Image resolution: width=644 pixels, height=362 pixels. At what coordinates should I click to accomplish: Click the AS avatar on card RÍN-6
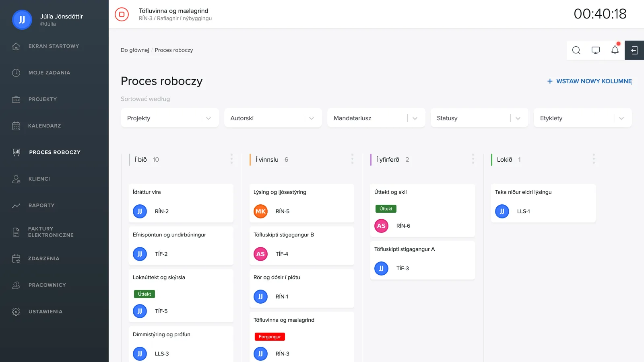(x=381, y=226)
